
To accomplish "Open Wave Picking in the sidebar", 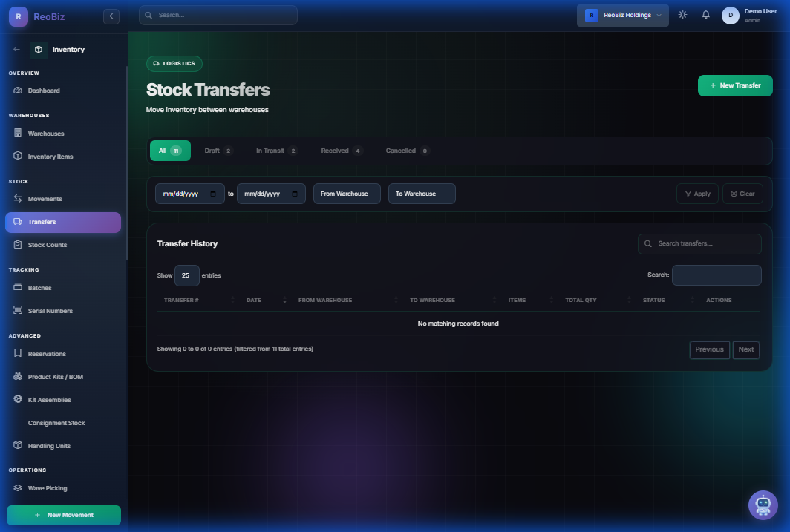I will 47,488.
